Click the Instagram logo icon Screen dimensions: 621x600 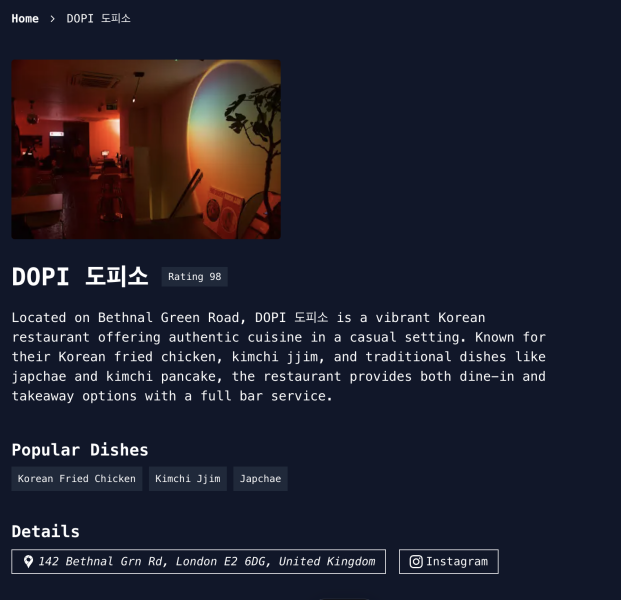click(x=416, y=561)
